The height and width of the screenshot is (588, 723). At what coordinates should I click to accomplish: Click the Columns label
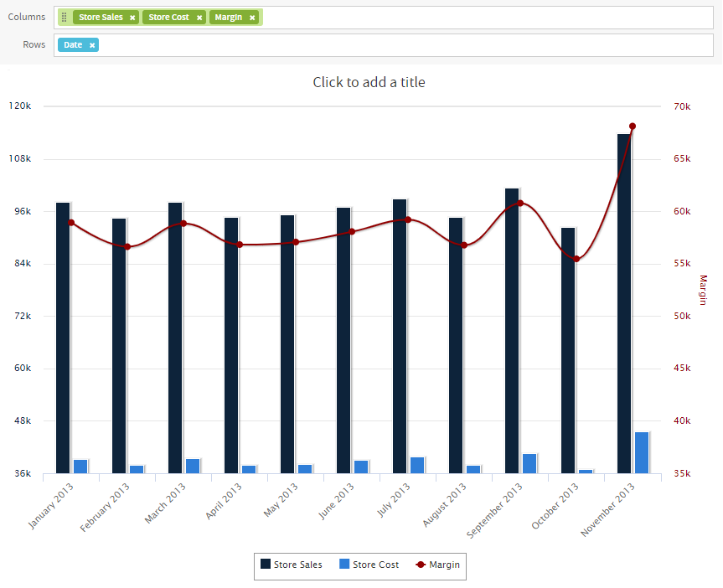27,17
